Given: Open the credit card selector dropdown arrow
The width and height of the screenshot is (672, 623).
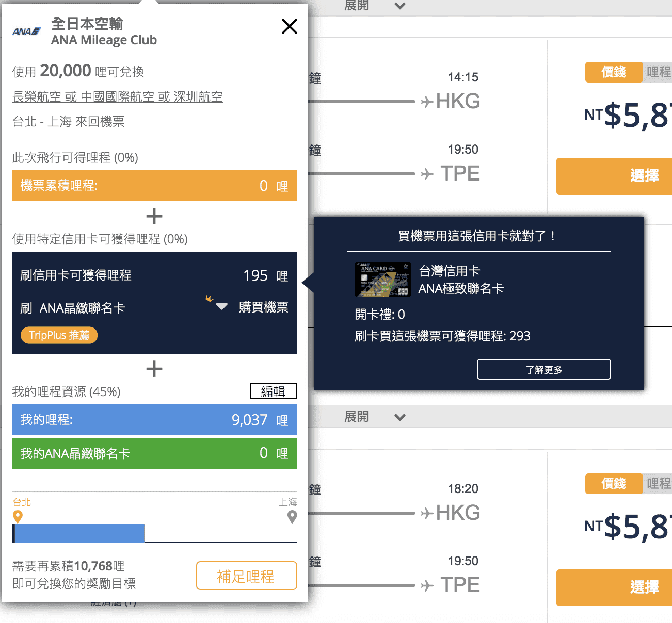Looking at the screenshot, I should point(222,307).
